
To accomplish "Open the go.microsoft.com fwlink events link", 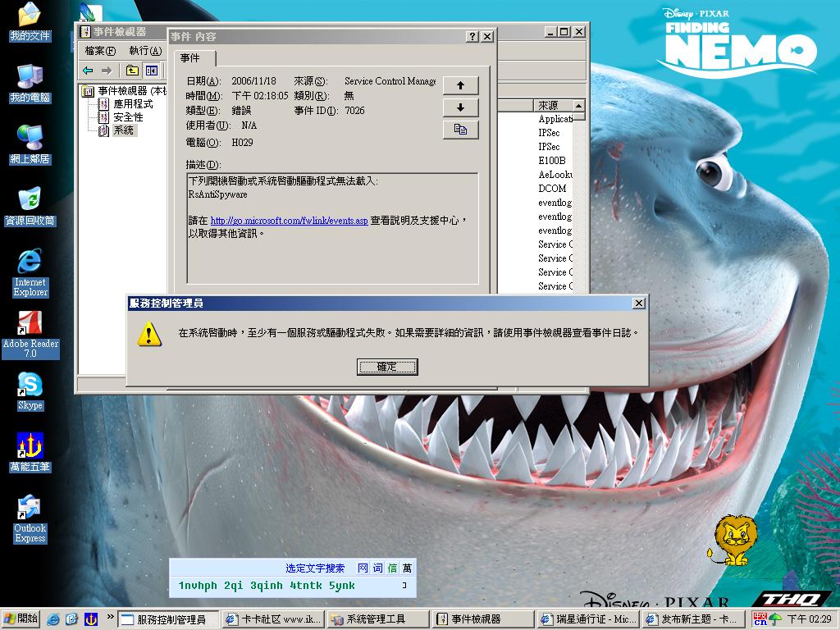I will [289, 220].
